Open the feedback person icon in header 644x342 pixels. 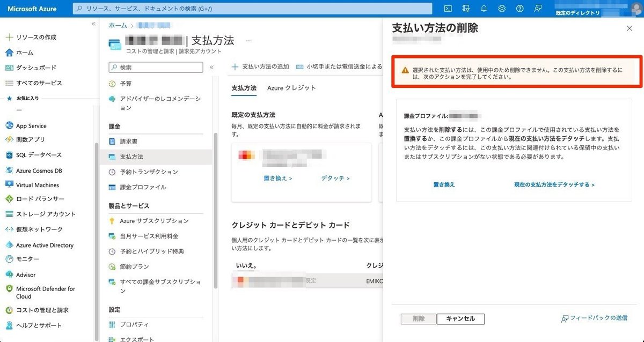point(538,9)
